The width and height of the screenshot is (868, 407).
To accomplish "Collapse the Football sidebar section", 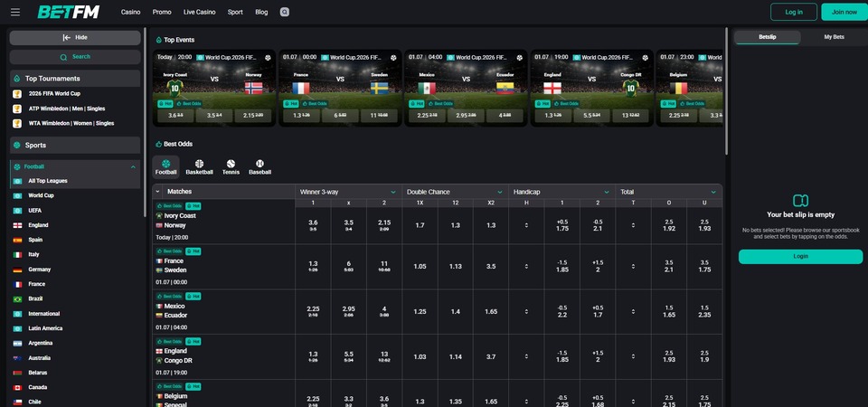I will coord(133,166).
